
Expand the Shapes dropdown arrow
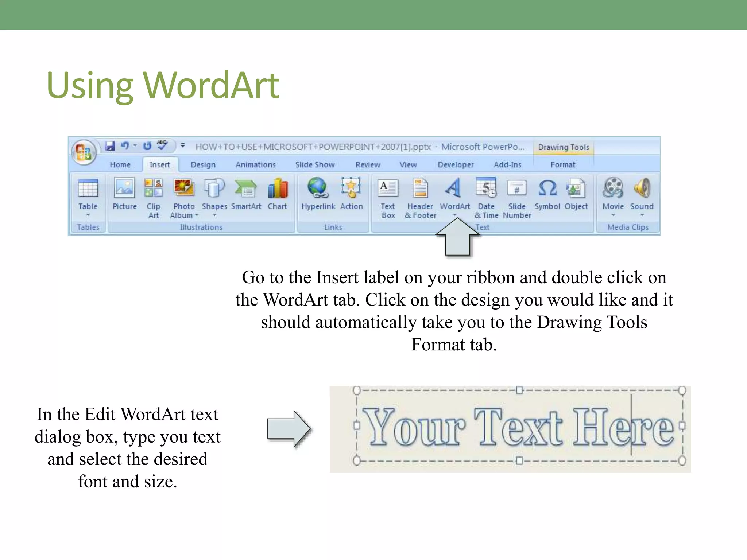pos(214,215)
